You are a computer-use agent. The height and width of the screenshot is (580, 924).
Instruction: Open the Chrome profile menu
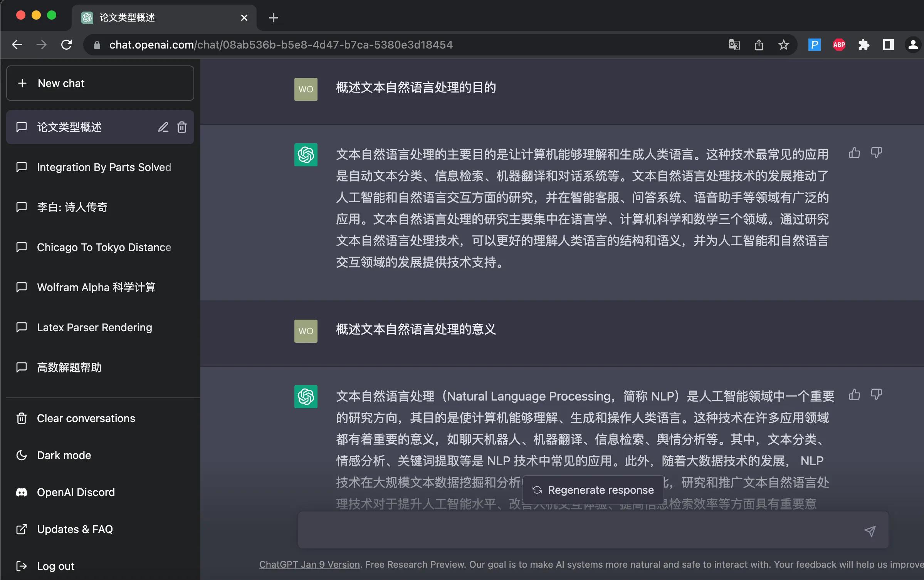(912, 44)
